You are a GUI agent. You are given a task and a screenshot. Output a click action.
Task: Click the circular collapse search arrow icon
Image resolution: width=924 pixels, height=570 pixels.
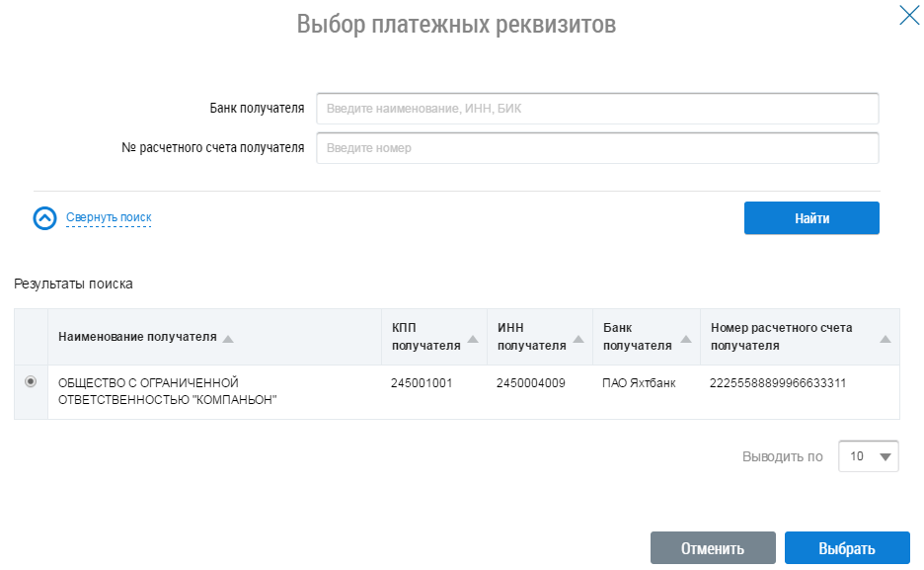click(x=45, y=218)
